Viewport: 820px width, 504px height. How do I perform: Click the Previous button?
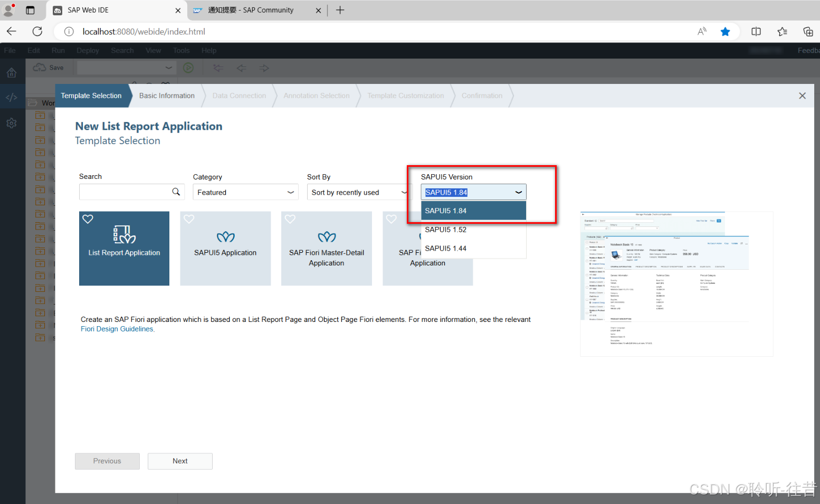[107, 461]
